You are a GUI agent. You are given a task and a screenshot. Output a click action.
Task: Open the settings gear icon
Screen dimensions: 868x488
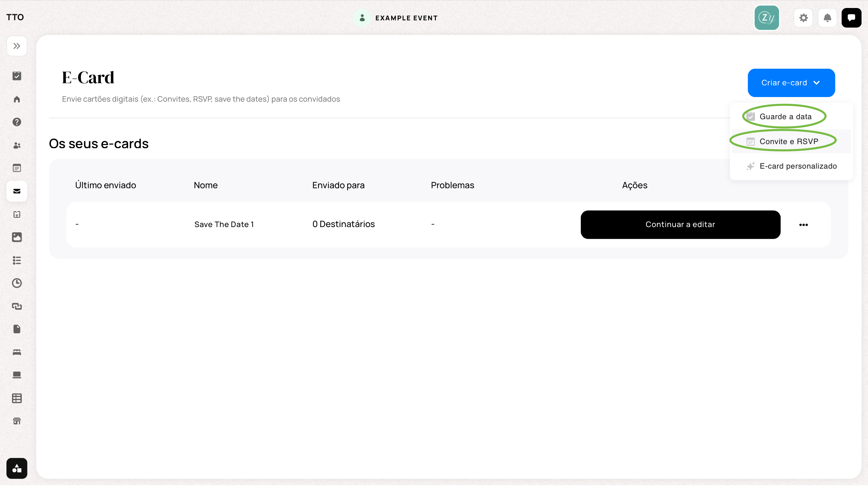(803, 18)
